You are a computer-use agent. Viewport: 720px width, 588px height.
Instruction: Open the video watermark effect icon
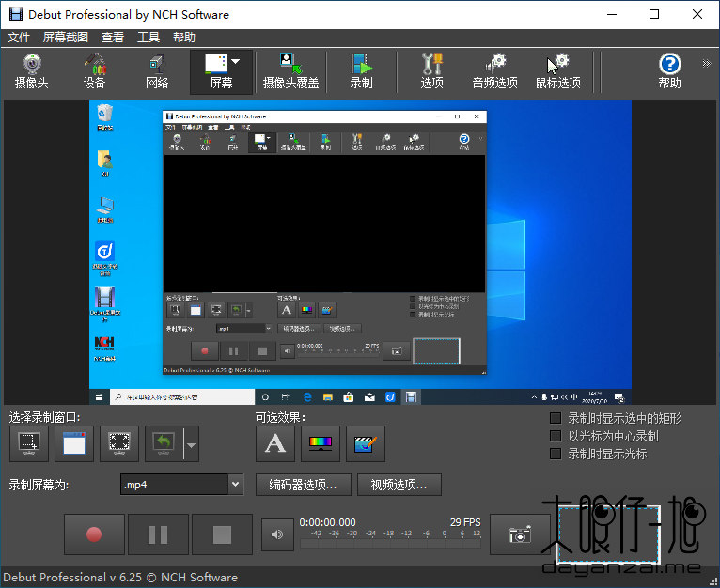[x=365, y=443]
